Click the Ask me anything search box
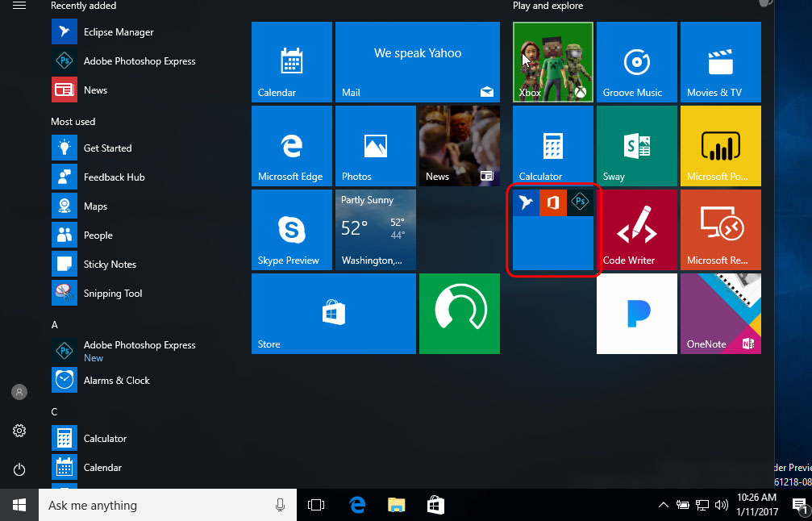Viewport: 812px width, 521px height. 167,505
